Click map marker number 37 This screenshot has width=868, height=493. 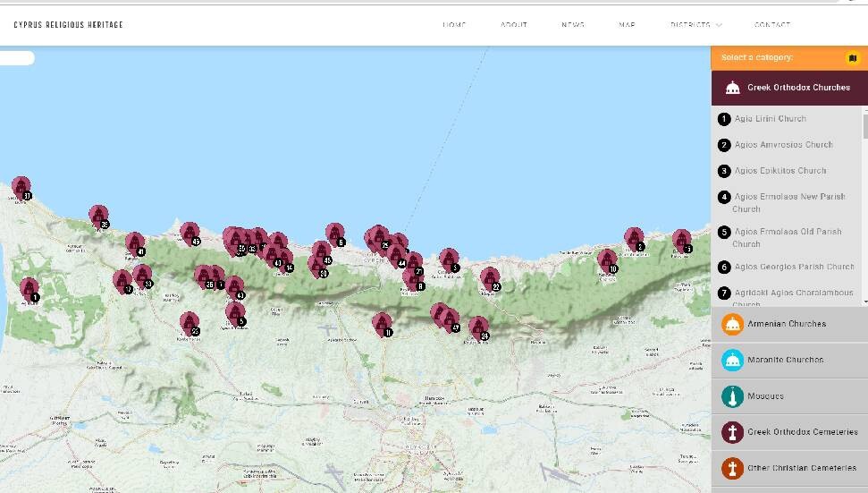tap(21, 187)
